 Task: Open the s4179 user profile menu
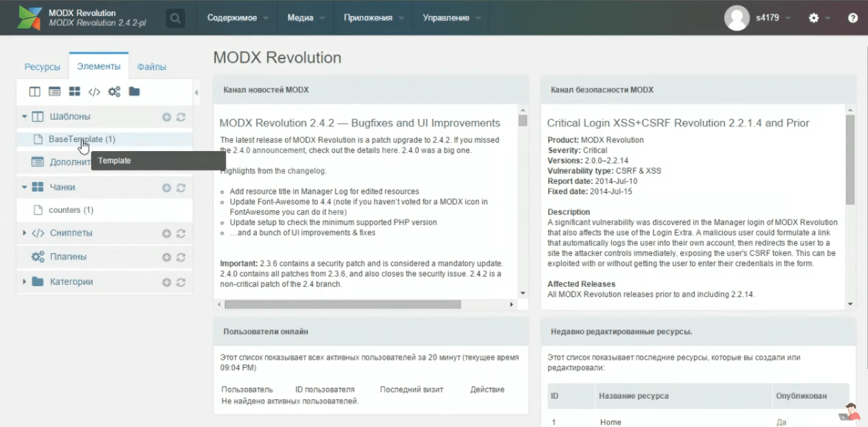(x=758, y=18)
